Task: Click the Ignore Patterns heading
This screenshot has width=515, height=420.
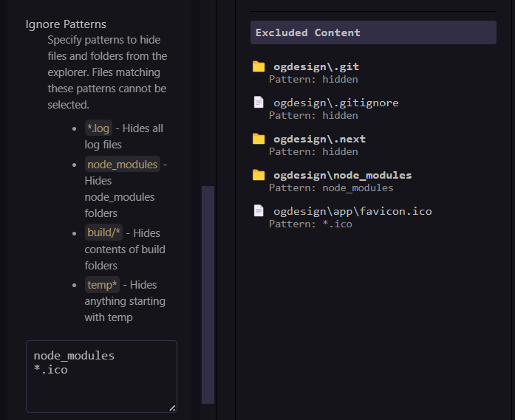Action: (66, 24)
